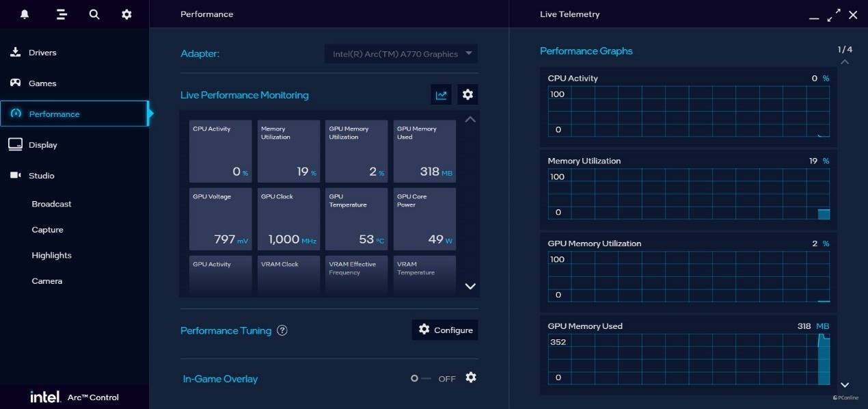Select the GPU Temperature tile
Viewport: 868px width, 409px height.
[x=357, y=219]
